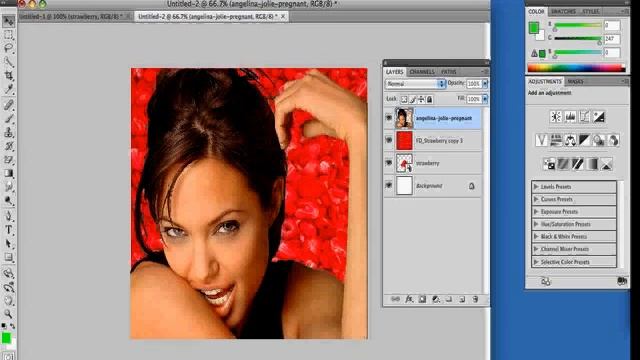The image size is (640, 360).
Task: Click the color spectrum ramp in Color panel
Action: click(x=576, y=68)
